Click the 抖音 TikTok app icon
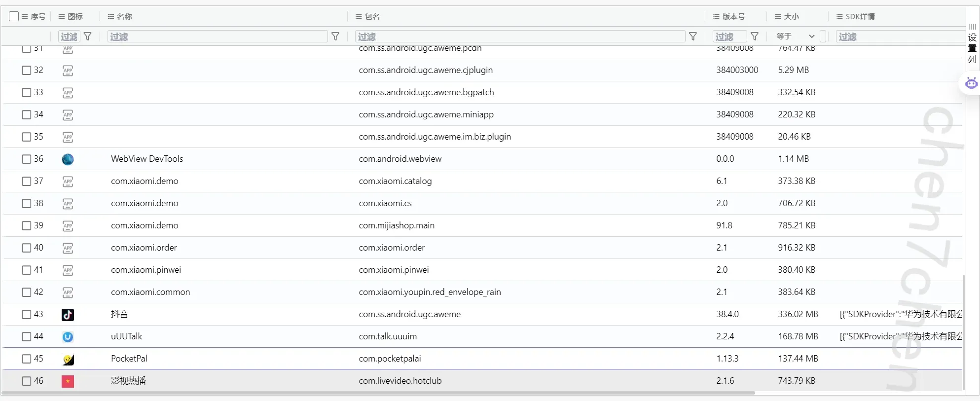980x401 pixels. click(68, 315)
